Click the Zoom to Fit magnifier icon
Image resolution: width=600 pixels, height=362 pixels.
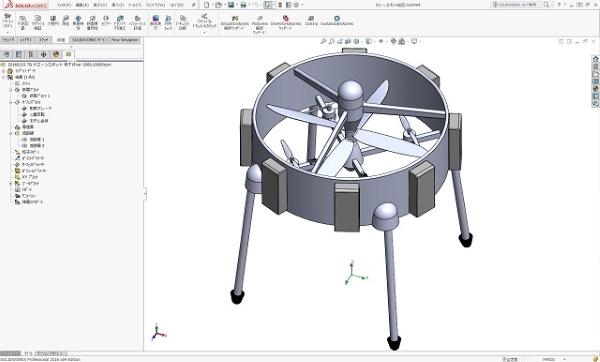[x=323, y=41]
